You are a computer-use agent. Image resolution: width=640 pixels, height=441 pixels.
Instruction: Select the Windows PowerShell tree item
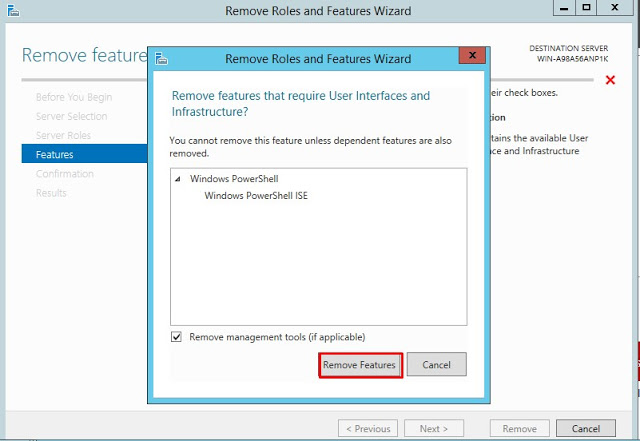(x=232, y=180)
